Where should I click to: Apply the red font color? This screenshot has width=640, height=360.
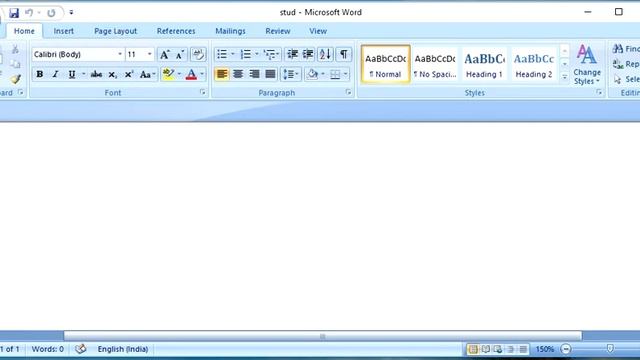point(191,74)
